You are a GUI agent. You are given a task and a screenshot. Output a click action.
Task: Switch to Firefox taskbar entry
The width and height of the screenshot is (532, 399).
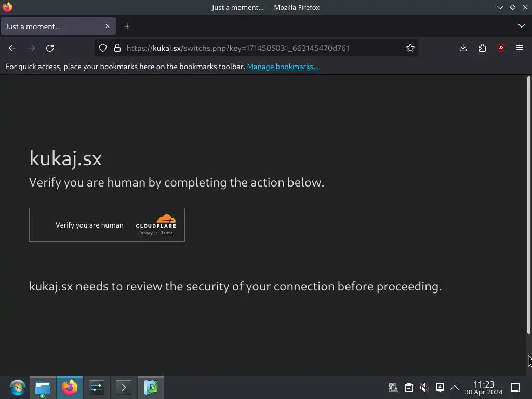pos(70,388)
